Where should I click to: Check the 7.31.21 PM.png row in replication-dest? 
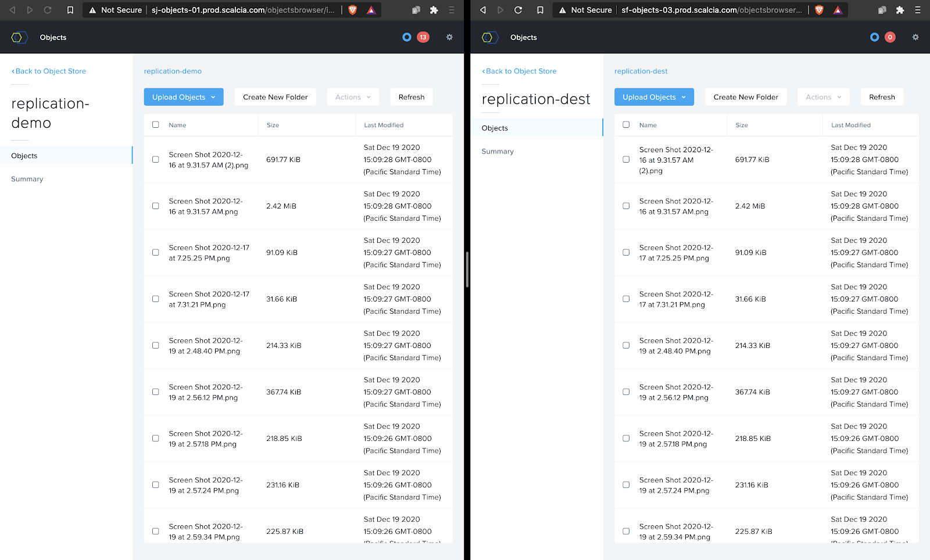(626, 299)
